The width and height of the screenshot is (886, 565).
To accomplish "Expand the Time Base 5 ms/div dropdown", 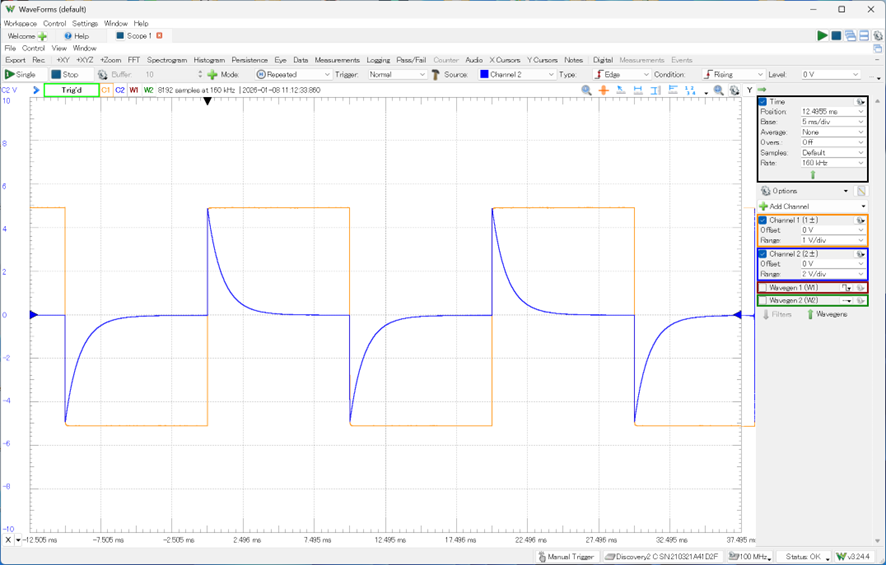I will click(832, 122).
